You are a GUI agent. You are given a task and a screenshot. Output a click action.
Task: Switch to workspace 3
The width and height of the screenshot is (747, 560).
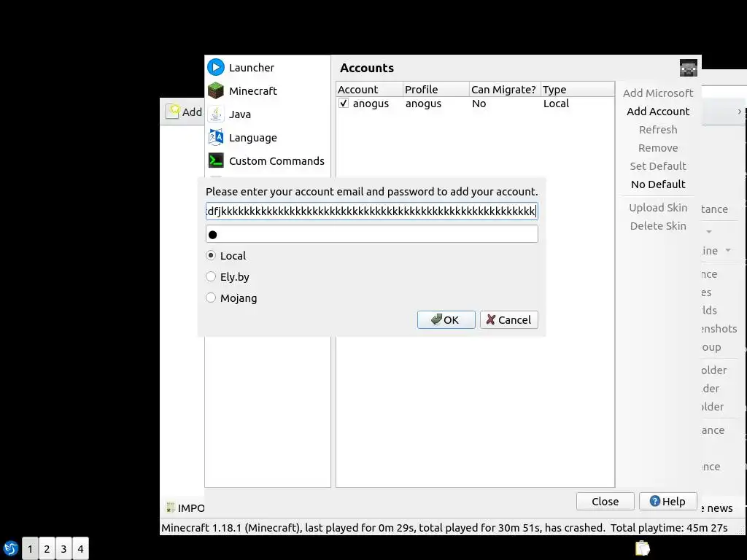tap(63, 548)
